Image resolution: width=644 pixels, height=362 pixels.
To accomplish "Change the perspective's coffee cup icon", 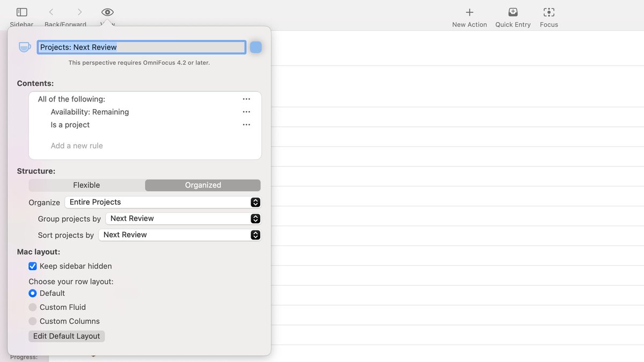I will click(x=25, y=47).
